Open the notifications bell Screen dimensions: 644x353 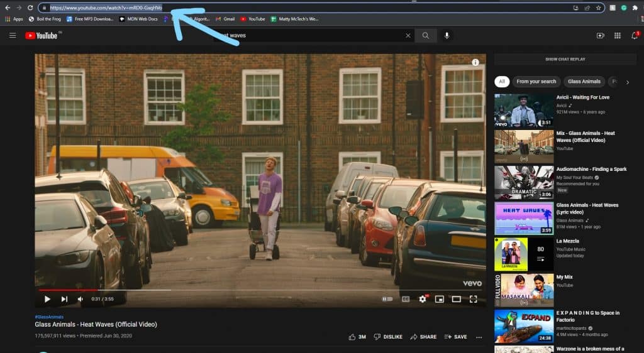pos(635,36)
